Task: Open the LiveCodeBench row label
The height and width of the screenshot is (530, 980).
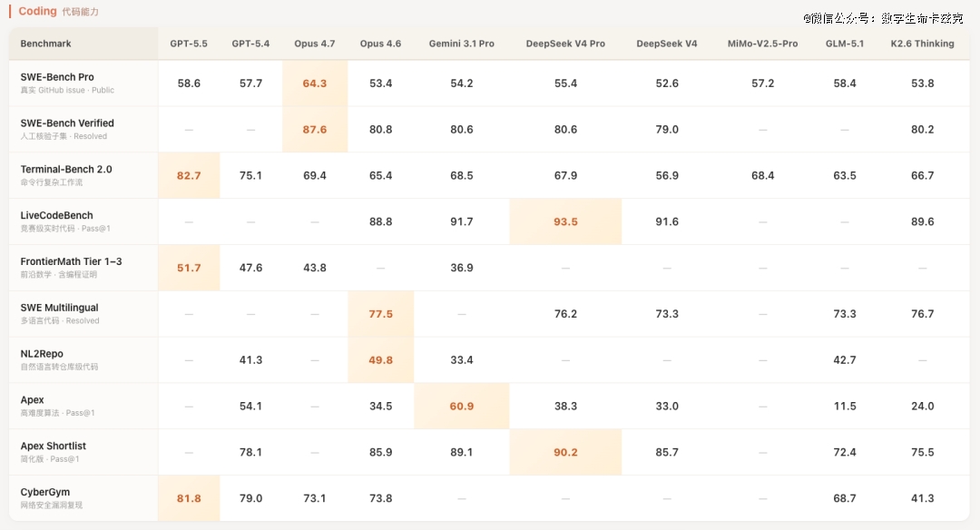Action: pos(57,216)
